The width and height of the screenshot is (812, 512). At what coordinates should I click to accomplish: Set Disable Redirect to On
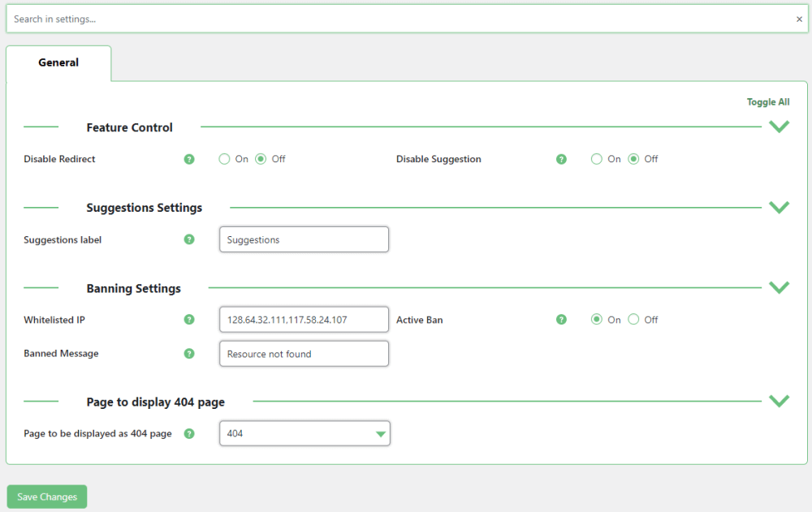[x=224, y=159]
